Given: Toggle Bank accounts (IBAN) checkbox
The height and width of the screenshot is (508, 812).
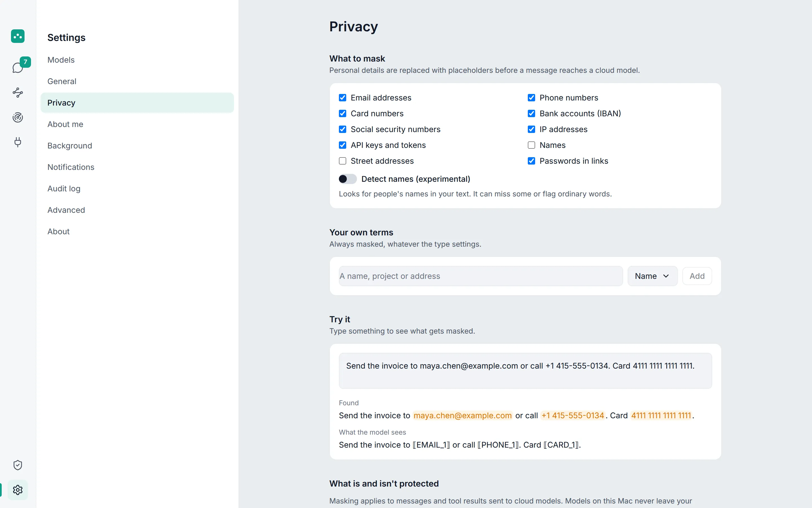Looking at the screenshot, I should pos(531,113).
